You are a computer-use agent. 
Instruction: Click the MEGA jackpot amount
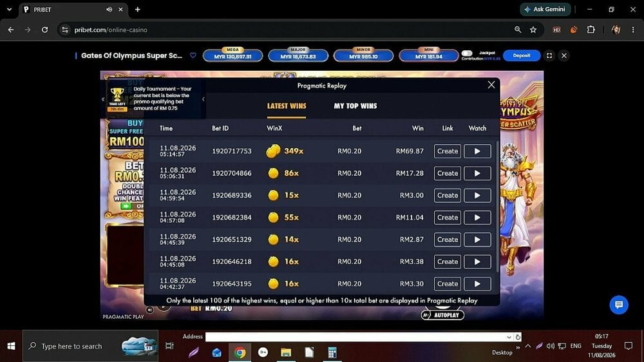pos(232,56)
